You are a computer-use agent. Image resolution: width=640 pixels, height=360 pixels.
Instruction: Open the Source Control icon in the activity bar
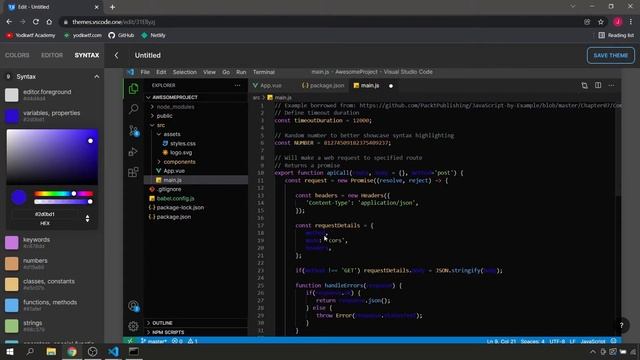tap(133, 130)
